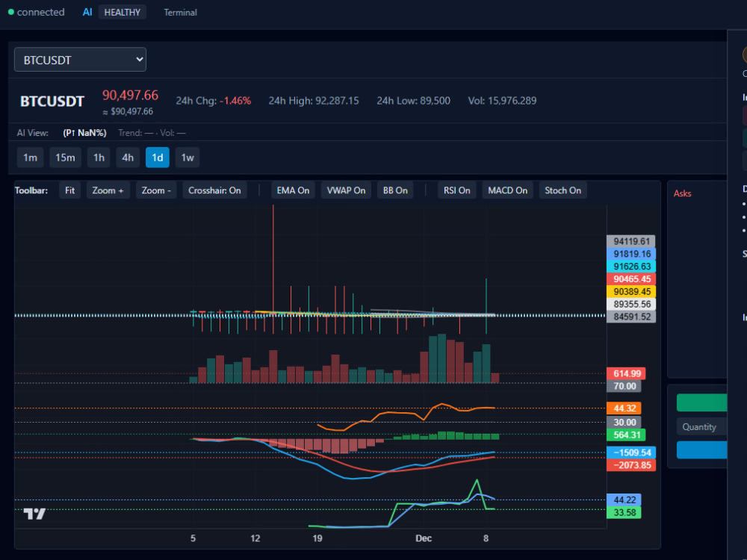This screenshot has height=560, width=747.
Task: Click the blue button below Quantity
Action: 701,450
